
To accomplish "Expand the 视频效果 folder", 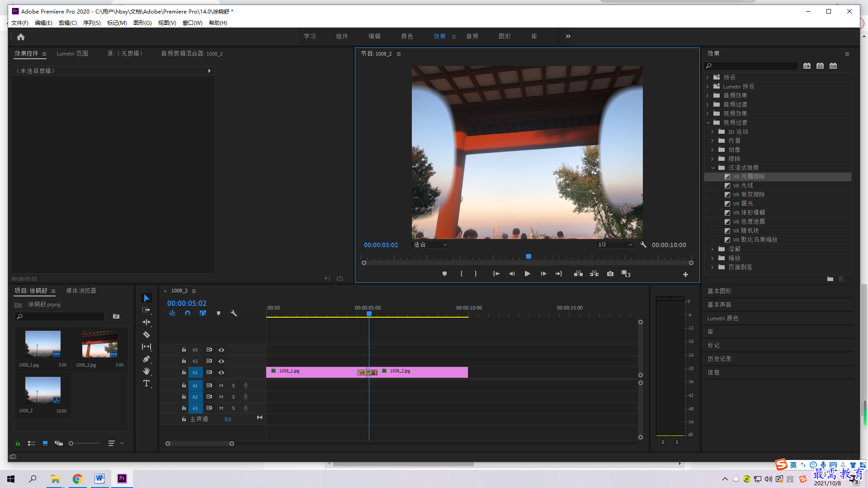I will pyautogui.click(x=708, y=113).
